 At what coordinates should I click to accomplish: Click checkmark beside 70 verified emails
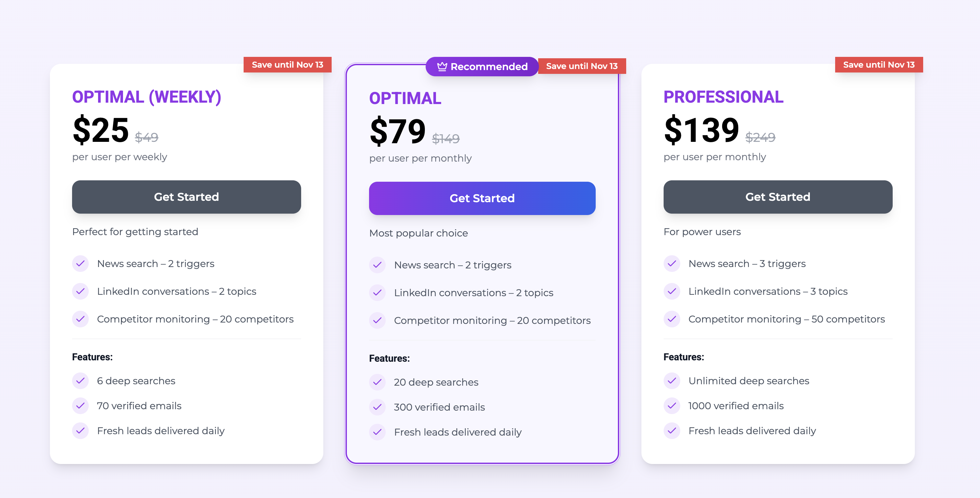coord(80,406)
